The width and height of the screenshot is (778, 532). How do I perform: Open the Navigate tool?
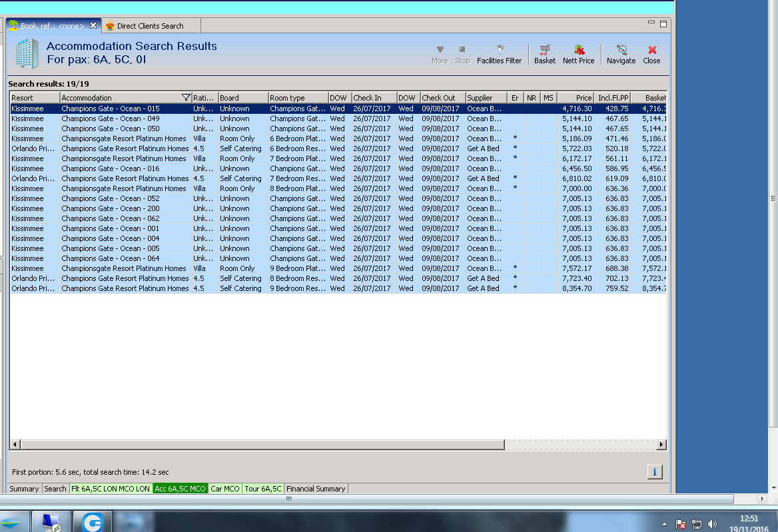[621, 55]
